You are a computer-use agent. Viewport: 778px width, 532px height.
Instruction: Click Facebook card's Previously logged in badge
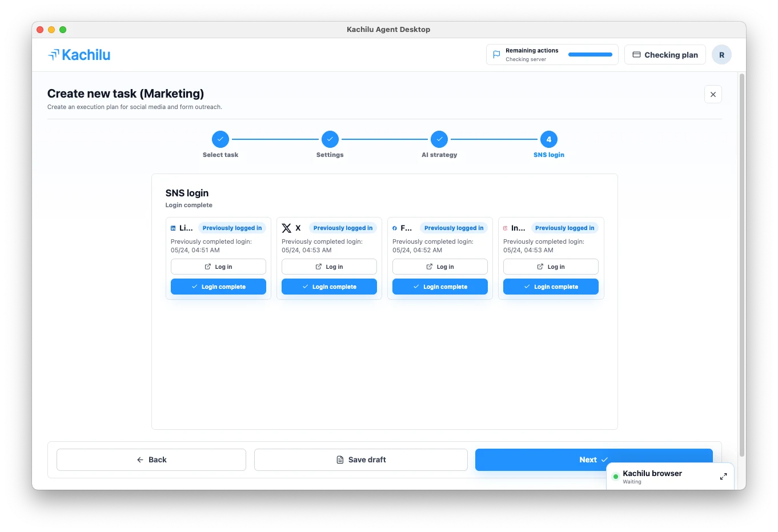tap(454, 228)
